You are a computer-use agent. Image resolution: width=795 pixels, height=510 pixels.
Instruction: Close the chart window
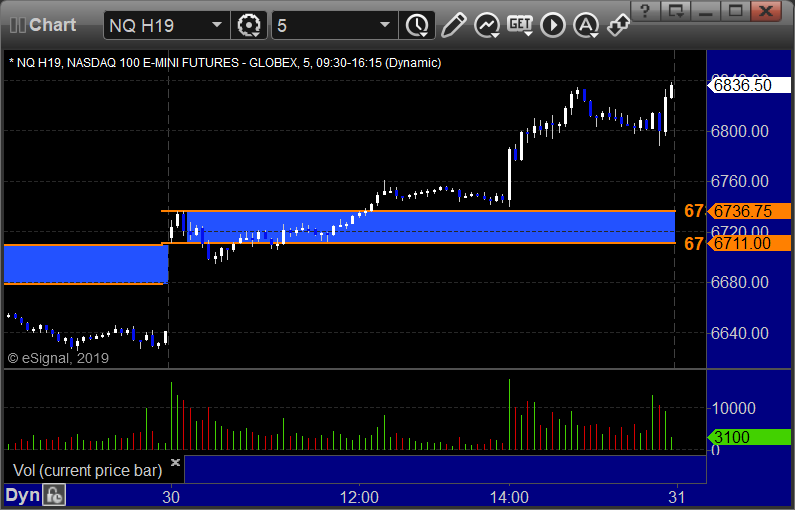click(766, 11)
